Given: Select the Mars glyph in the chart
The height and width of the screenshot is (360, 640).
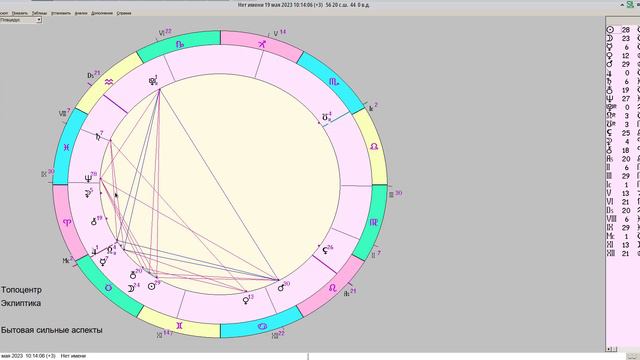Looking at the screenshot, I should (x=281, y=288).
